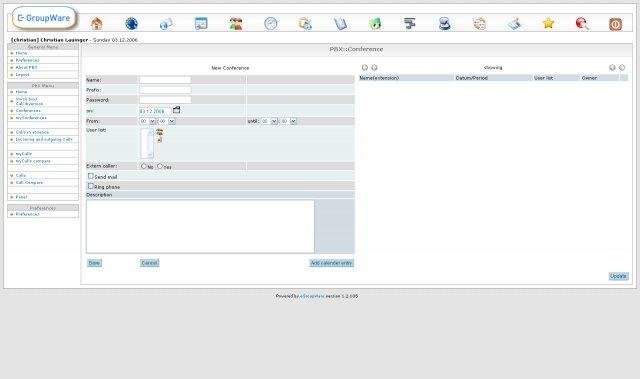This screenshot has height=379, width=640.
Task: Click the Owner column header
Action: (589, 78)
